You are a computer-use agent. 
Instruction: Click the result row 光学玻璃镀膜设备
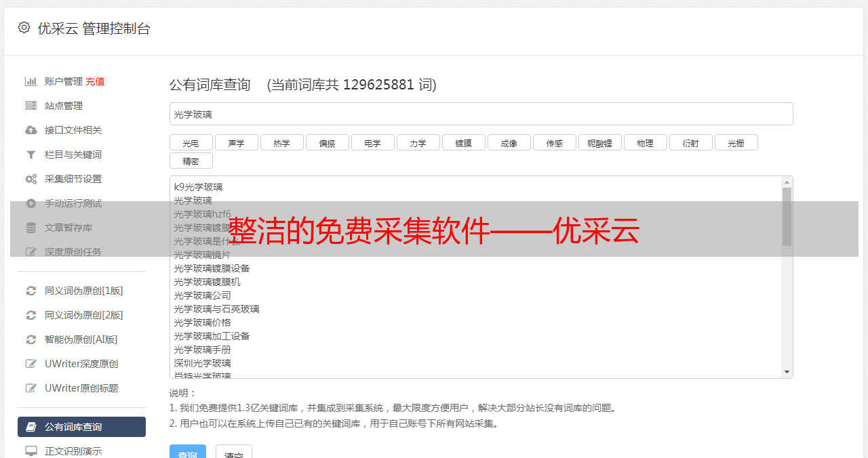click(x=212, y=268)
